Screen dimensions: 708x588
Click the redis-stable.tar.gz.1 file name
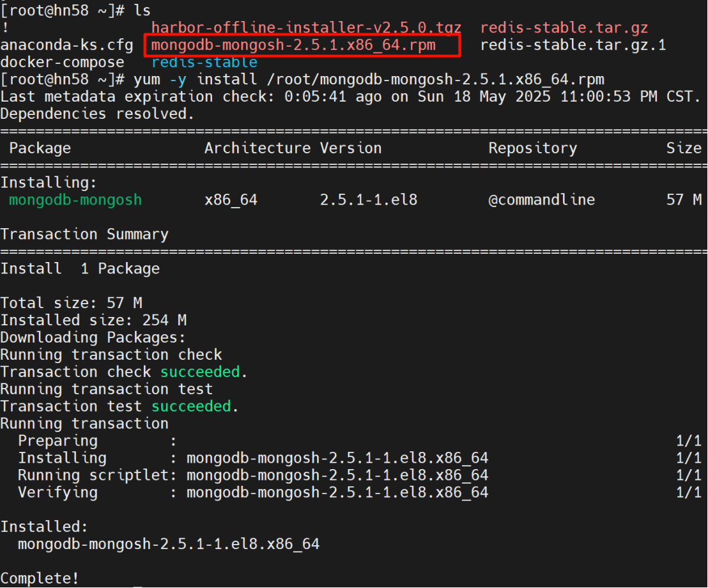pyautogui.click(x=573, y=45)
